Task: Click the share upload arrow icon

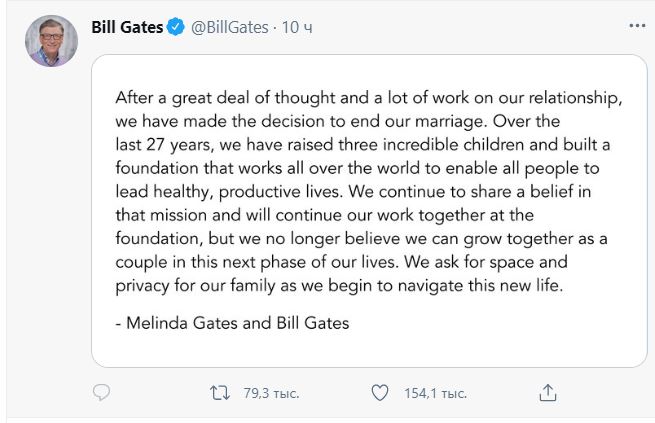Action: tap(548, 393)
